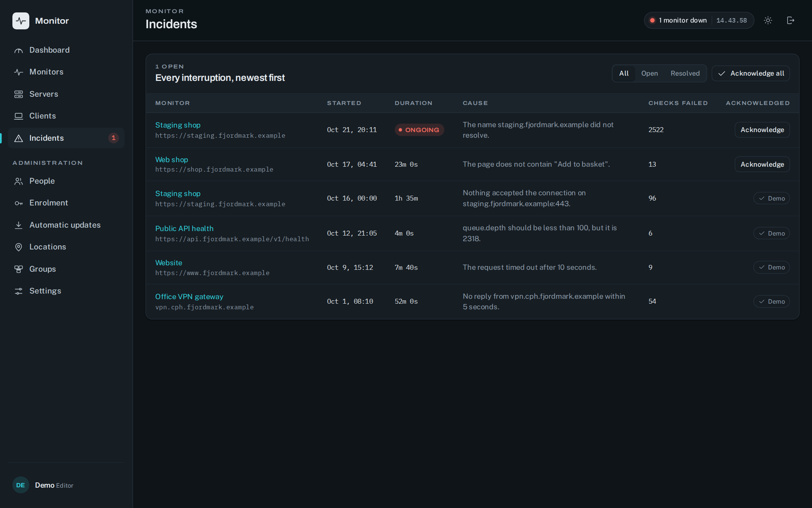Image resolution: width=812 pixels, height=508 pixels.
Task: Open the Staging shop link from Oct 21
Action: (178, 125)
